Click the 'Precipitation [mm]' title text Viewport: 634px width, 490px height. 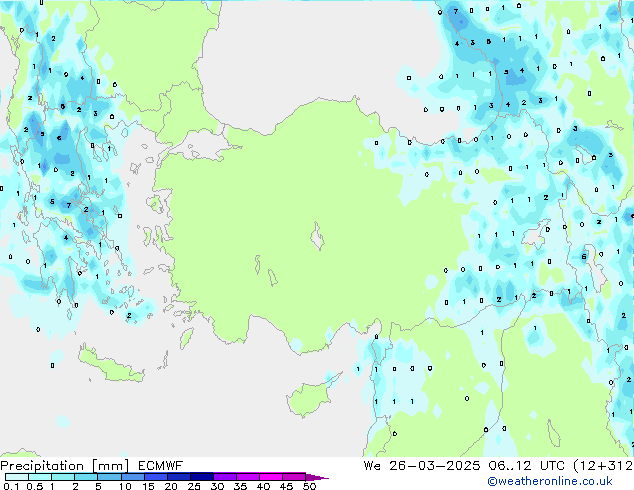[x=65, y=466]
